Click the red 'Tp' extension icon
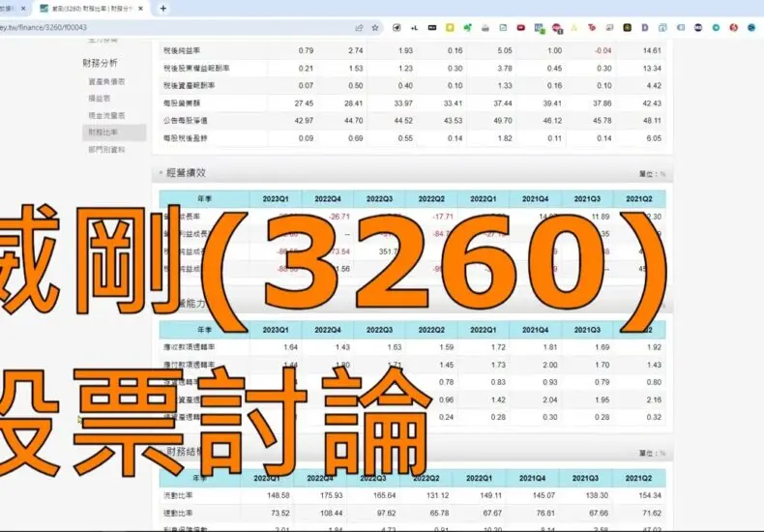The height and width of the screenshot is (532, 764). click(592, 28)
